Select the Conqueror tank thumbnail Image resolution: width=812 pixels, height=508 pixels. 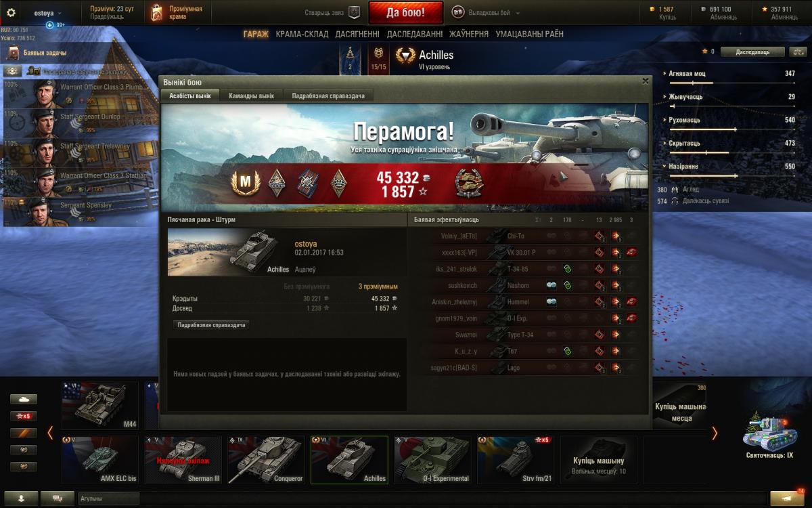265,459
